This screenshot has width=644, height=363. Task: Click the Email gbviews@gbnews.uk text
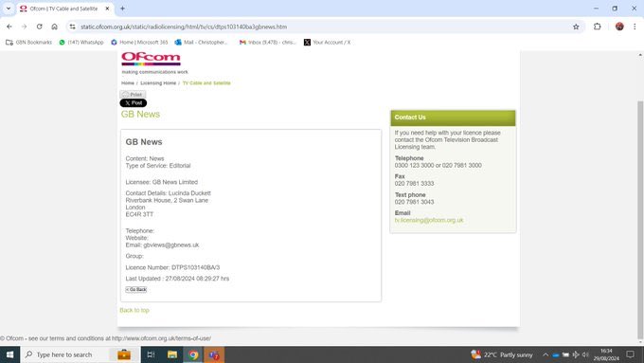pos(162,245)
